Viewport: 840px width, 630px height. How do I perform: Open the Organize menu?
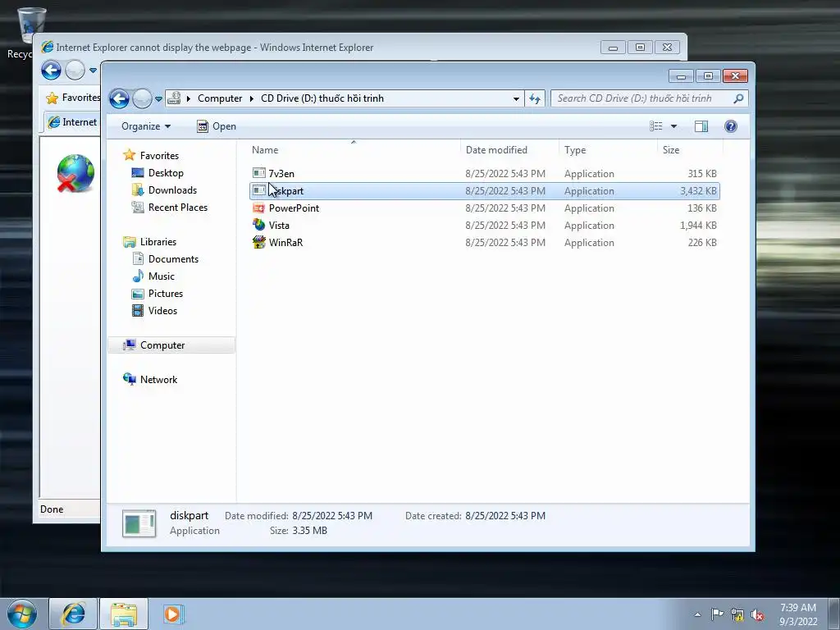tap(146, 126)
